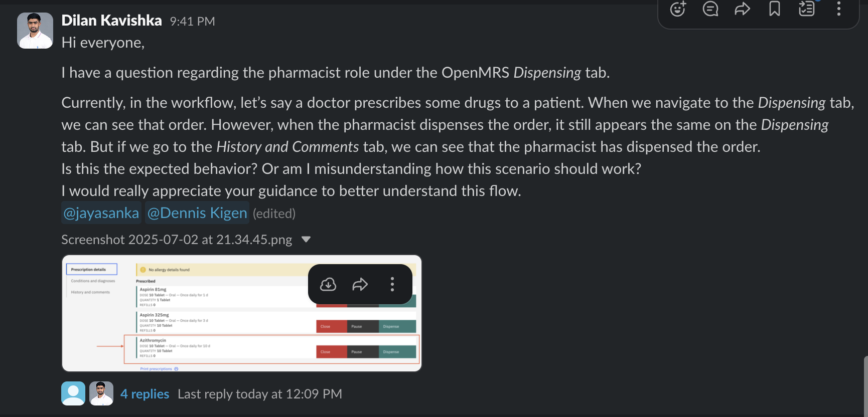The width and height of the screenshot is (868, 417).
Task: Reply in thread using the comment icon
Action: pos(710,9)
